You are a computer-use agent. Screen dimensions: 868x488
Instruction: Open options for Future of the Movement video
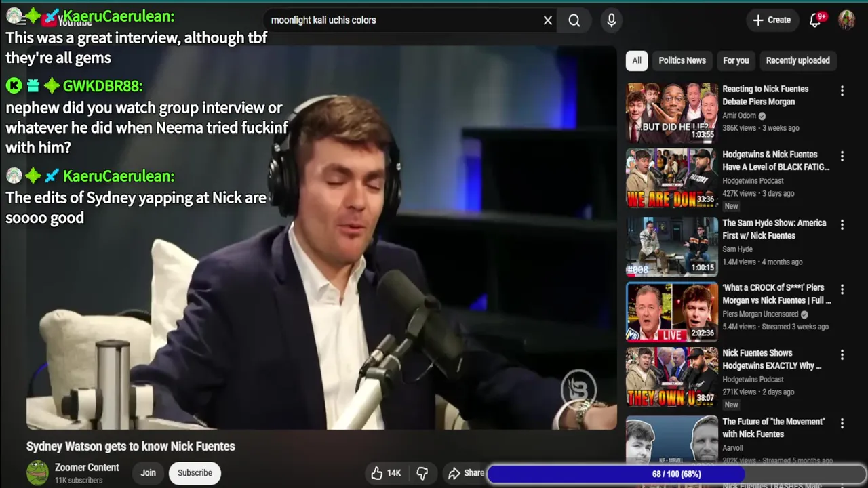(842, 423)
